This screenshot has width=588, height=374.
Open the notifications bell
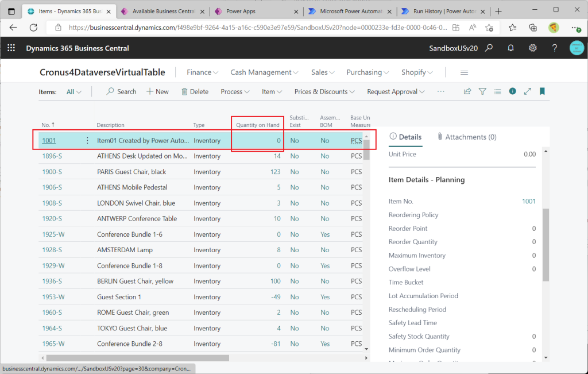pos(510,48)
